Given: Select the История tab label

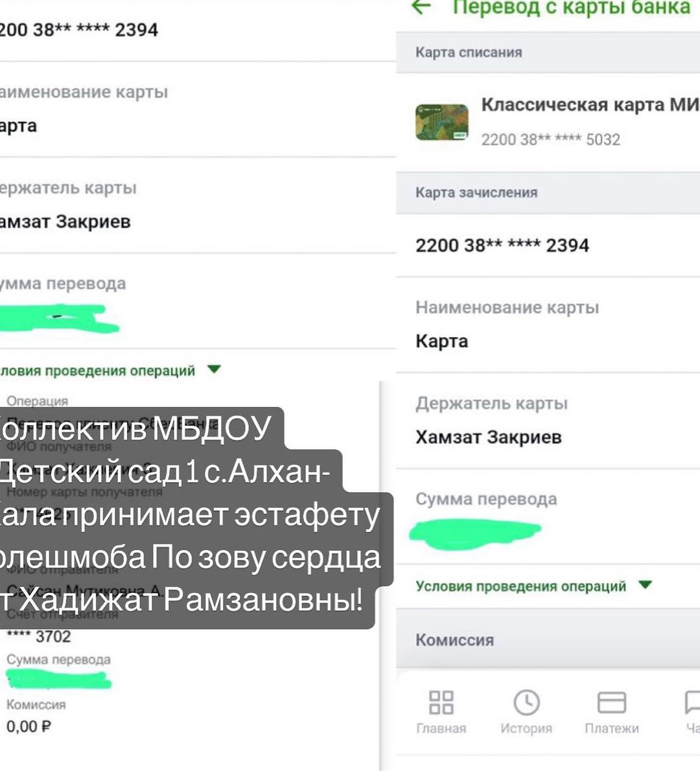Looking at the screenshot, I should coord(526,728).
